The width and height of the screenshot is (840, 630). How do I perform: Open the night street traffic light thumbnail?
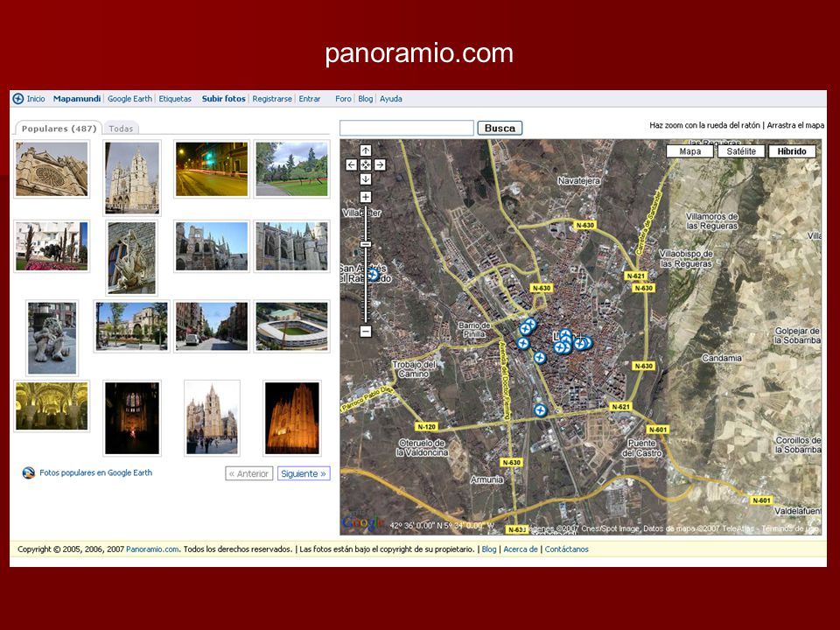coord(212,169)
